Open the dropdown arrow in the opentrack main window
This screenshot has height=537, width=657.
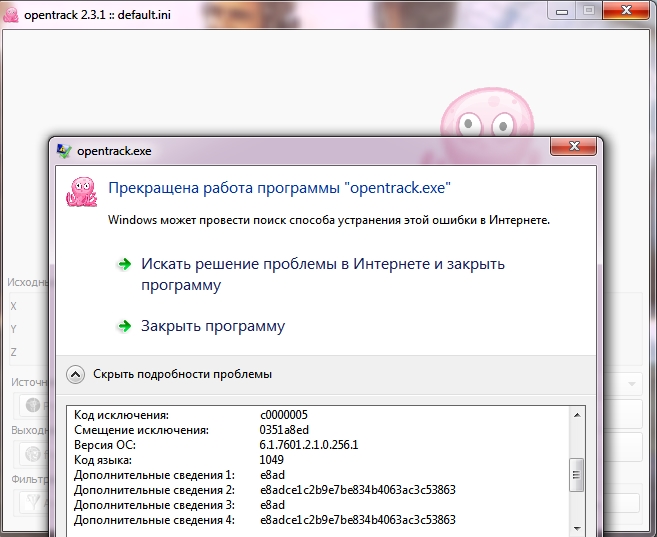(x=632, y=384)
